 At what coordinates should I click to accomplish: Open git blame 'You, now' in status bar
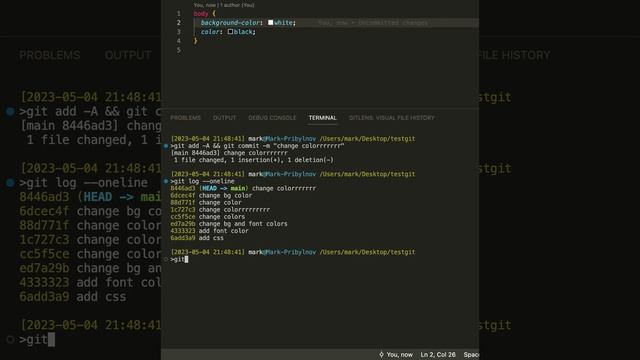click(396, 355)
